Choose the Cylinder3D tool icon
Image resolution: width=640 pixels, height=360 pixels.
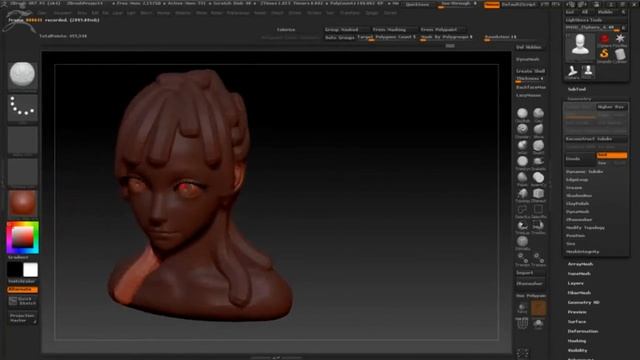[x=620, y=54]
